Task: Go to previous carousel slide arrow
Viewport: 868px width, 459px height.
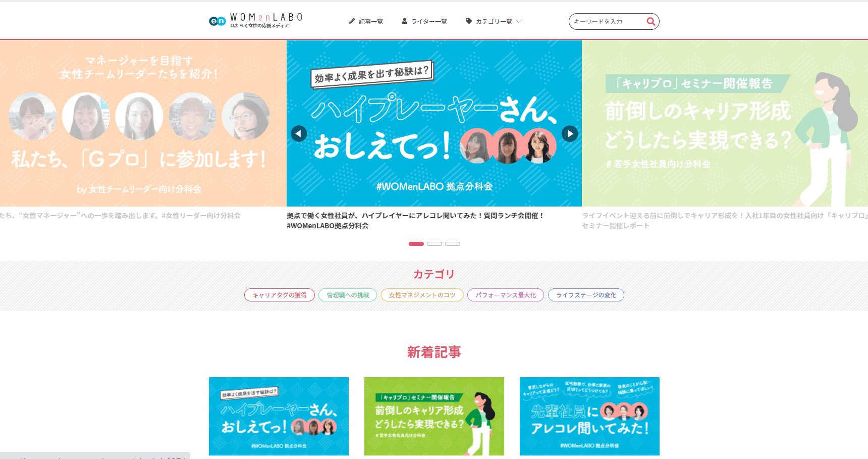Action: pyautogui.click(x=299, y=134)
